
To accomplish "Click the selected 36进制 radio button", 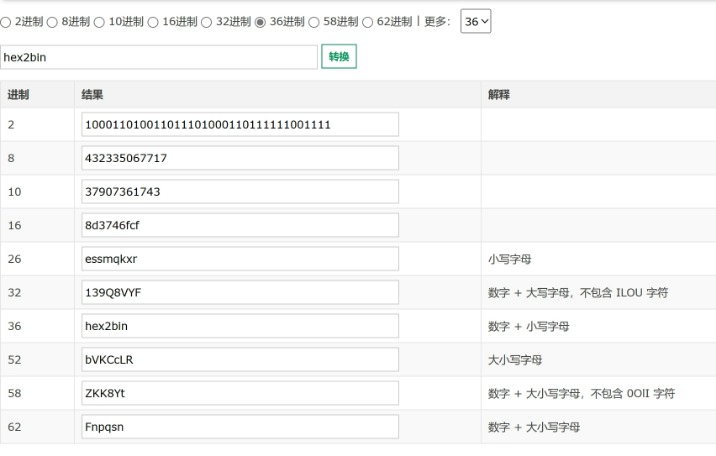I will (x=261, y=21).
